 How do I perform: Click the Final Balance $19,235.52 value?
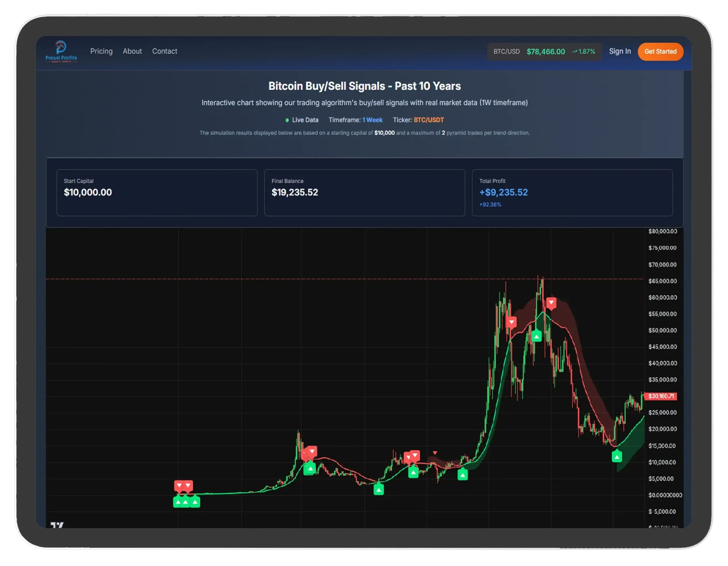[x=295, y=192]
